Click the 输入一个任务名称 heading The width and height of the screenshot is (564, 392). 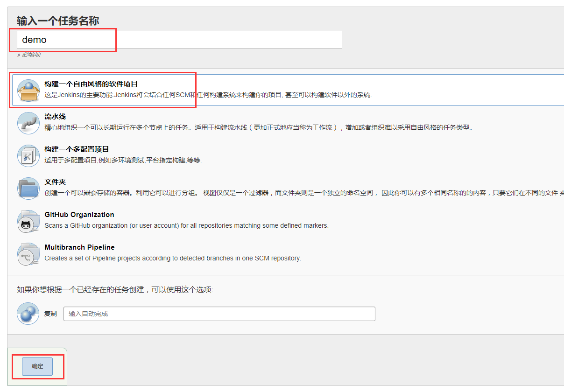[58, 21]
